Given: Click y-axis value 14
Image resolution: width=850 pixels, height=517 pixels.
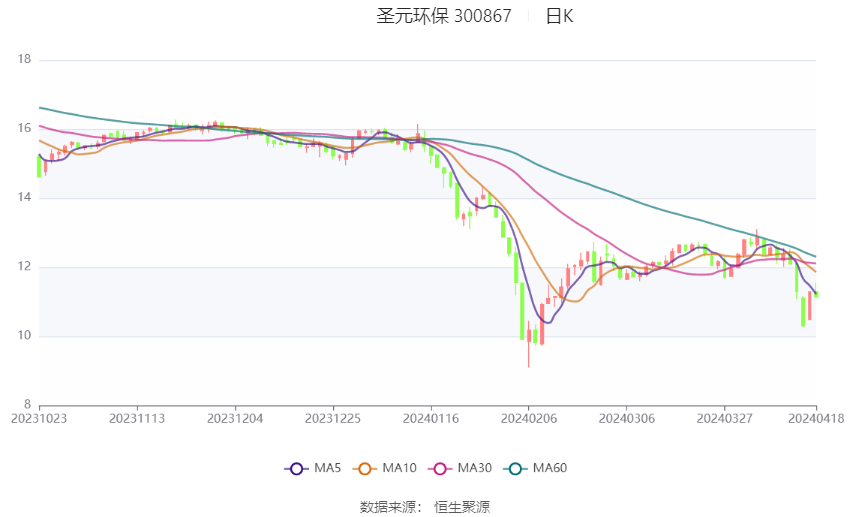Looking at the screenshot, I should [x=24, y=197].
